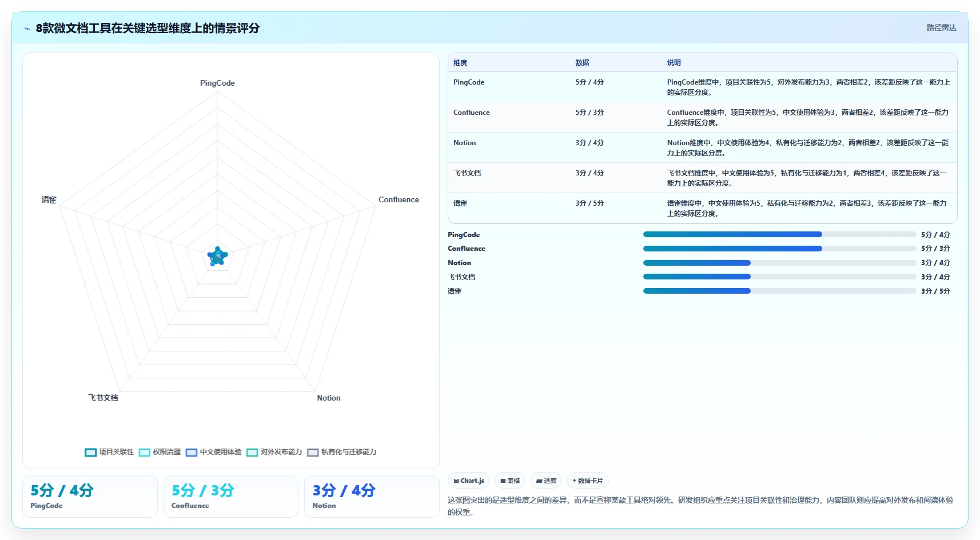This screenshot has width=980, height=540.
Task: Toggle the 权限治理 legend color box
Action: coord(144,453)
